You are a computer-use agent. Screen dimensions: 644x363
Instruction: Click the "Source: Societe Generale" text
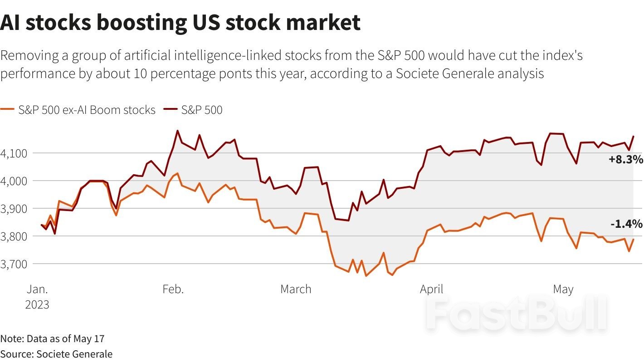pyautogui.click(x=56, y=354)
